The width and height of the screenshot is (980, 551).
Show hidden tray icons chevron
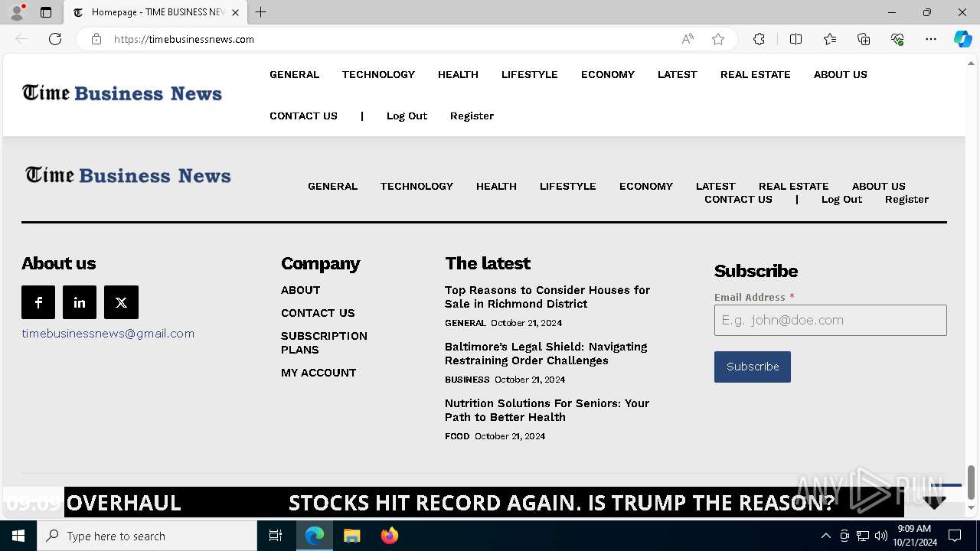825,536
